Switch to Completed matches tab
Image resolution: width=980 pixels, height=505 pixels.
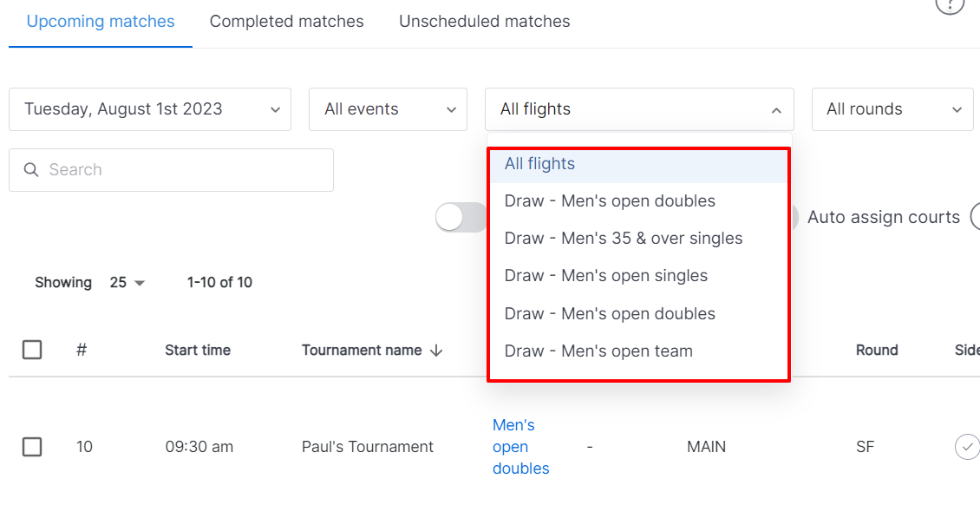[287, 21]
